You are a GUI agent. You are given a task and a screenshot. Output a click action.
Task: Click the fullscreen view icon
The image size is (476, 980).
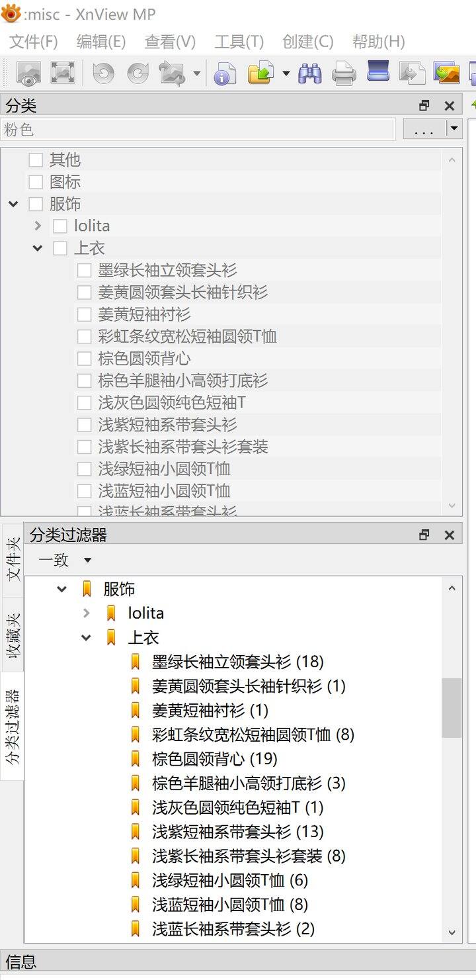point(63,72)
